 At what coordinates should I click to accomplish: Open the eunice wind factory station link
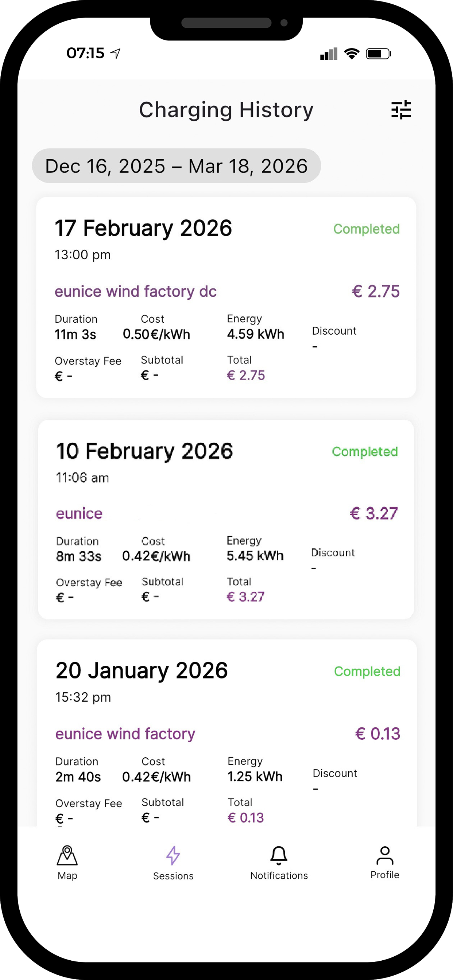point(125,734)
